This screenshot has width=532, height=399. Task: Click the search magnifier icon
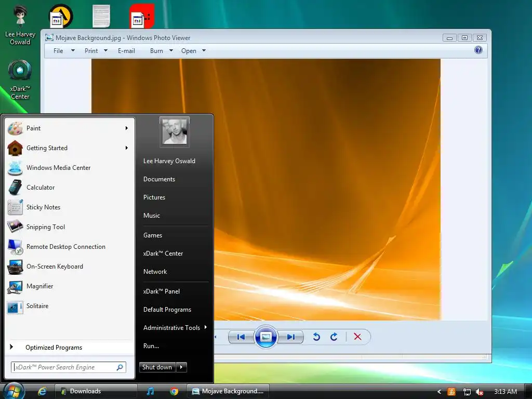click(120, 367)
